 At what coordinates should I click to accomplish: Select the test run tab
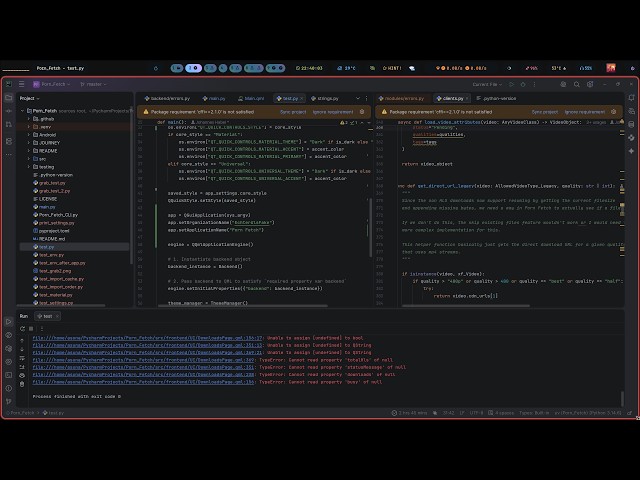[48, 316]
